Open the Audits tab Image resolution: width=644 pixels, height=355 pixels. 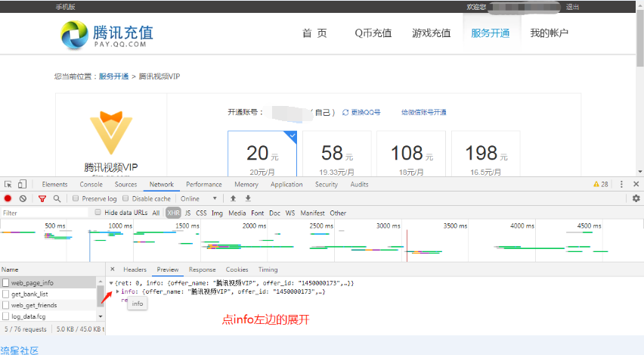(359, 184)
